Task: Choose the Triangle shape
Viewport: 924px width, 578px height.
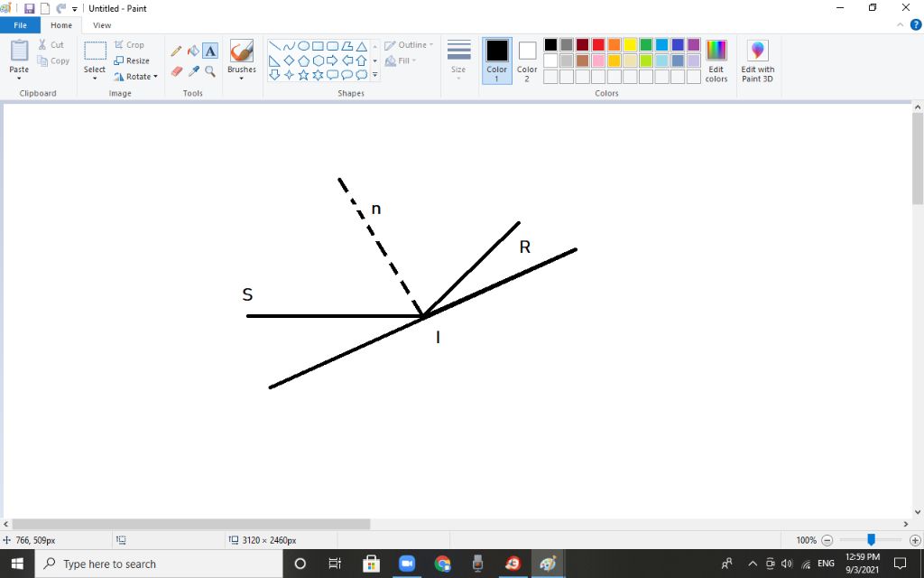Action: [x=361, y=46]
